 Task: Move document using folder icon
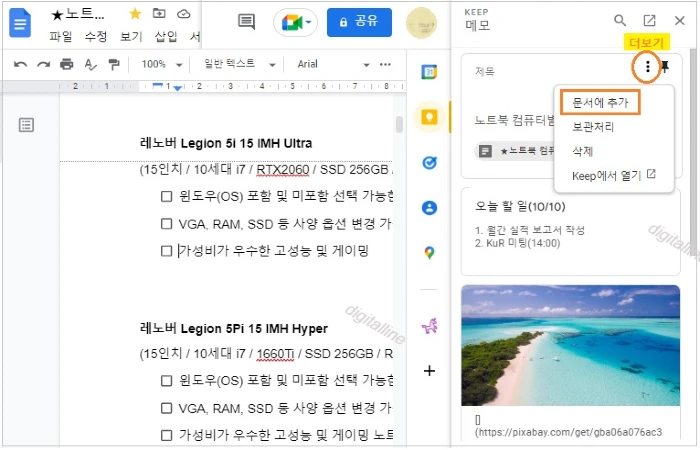pyautogui.click(x=159, y=14)
